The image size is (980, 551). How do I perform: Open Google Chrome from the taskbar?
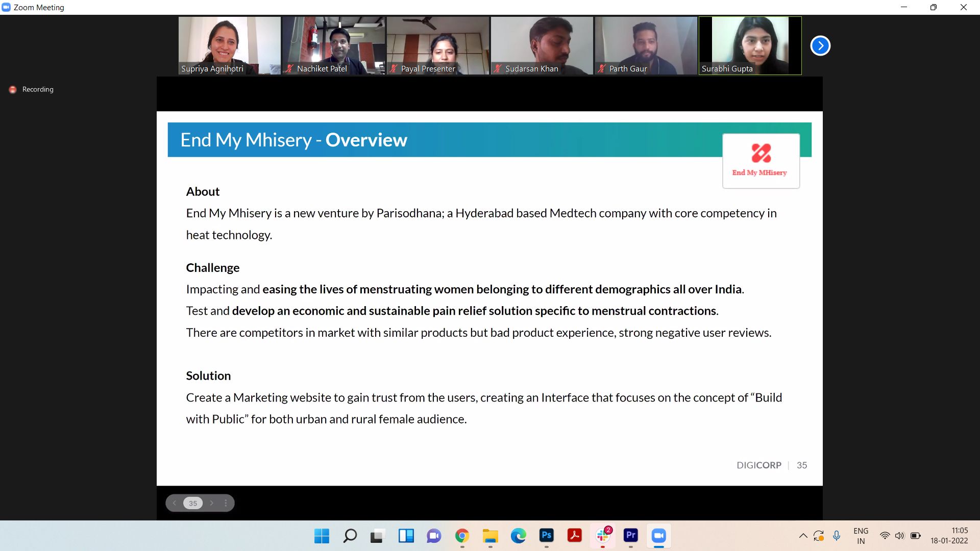(x=462, y=536)
